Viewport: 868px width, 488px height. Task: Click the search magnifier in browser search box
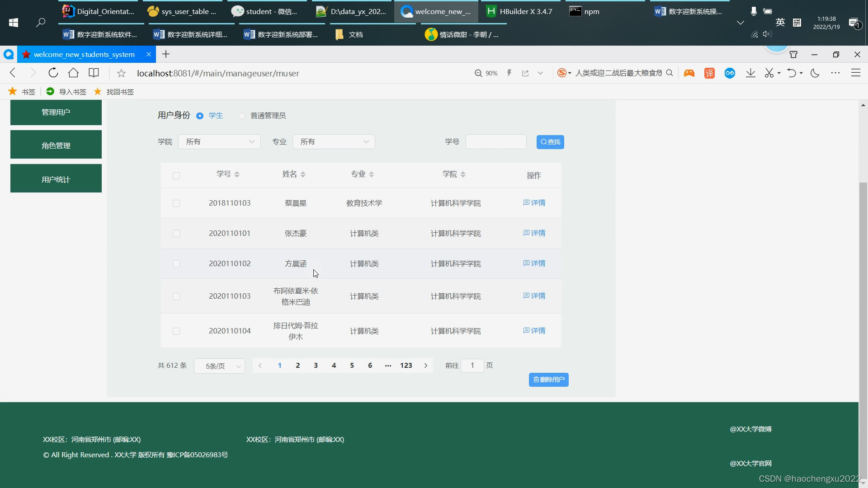point(670,73)
